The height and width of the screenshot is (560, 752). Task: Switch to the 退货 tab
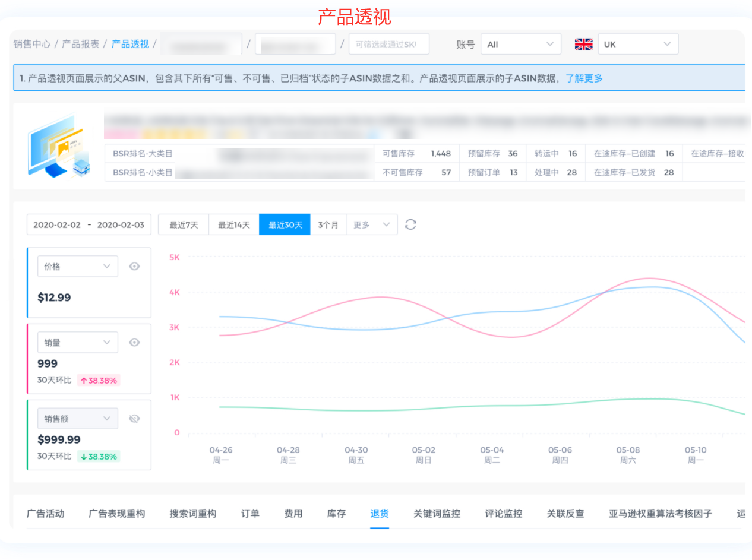(x=380, y=514)
